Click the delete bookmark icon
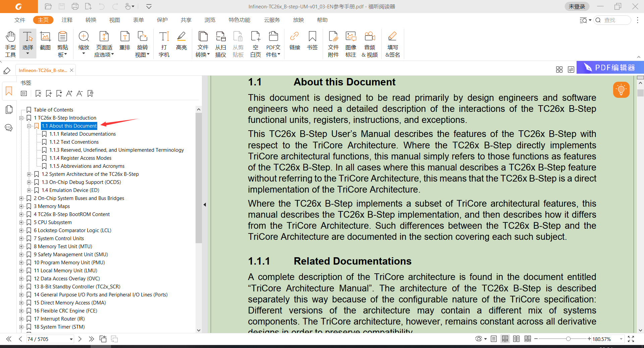 tap(38, 93)
